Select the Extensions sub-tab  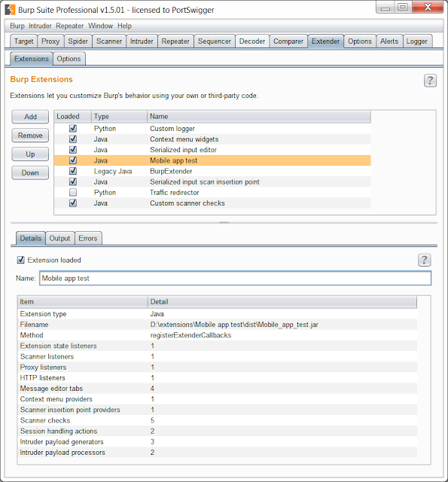click(32, 59)
